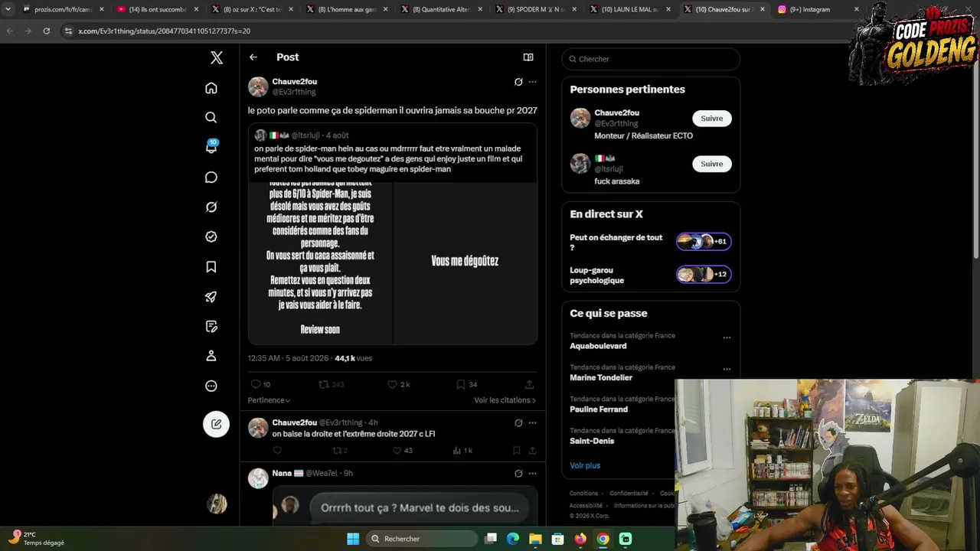
Task: Open more options for Aquaboulevard trend
Action: tap(727, 337)
